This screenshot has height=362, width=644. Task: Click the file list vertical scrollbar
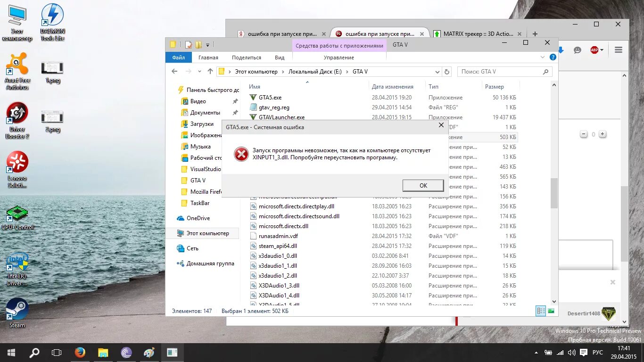pos(554,193)
